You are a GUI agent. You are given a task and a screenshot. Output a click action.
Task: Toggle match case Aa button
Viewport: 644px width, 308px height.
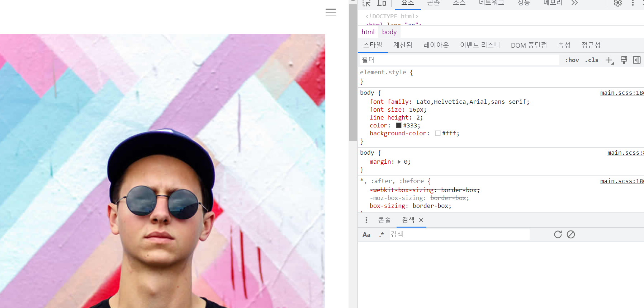(366, 235)
